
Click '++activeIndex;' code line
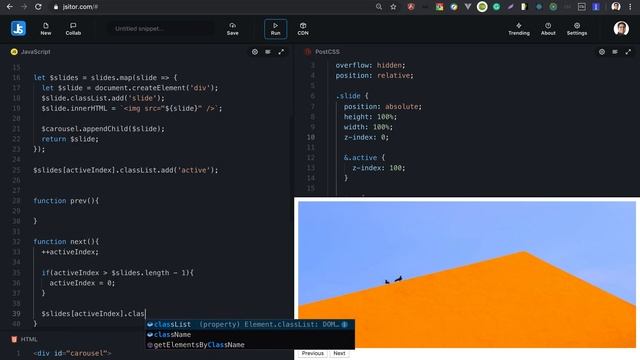click(x=70, y=252)
